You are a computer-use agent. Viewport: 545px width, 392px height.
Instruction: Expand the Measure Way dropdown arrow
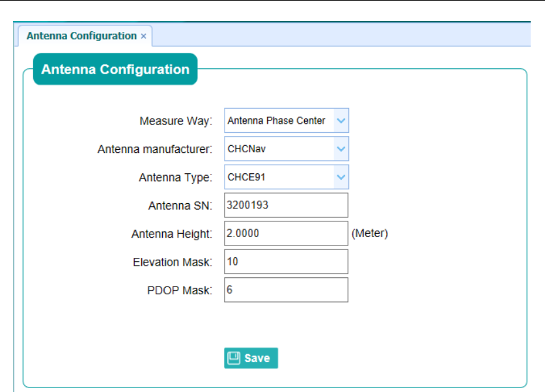coord(341,120)
